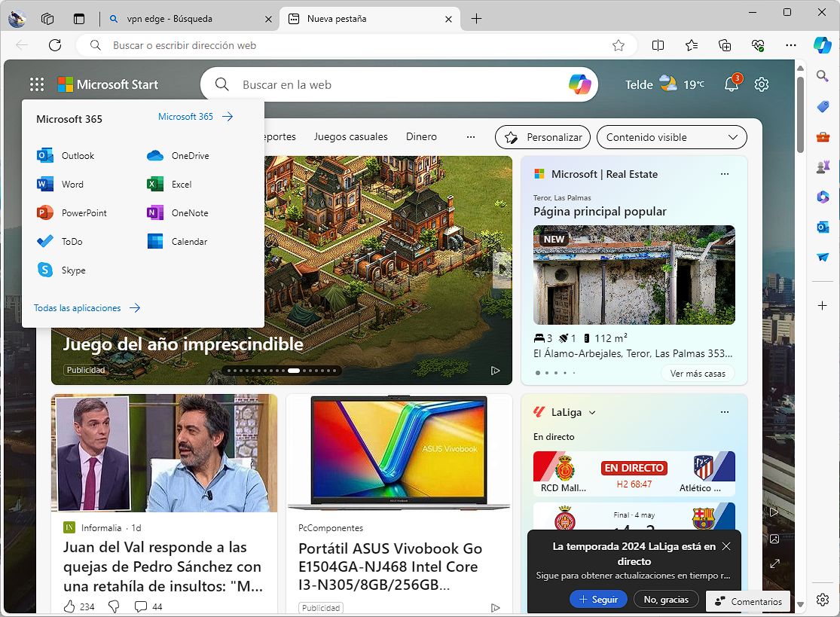Image resolution: width=840 pixels, height=617 pixels.
Task: Open ToDo app in the launcher
Action: click(60, 242)
